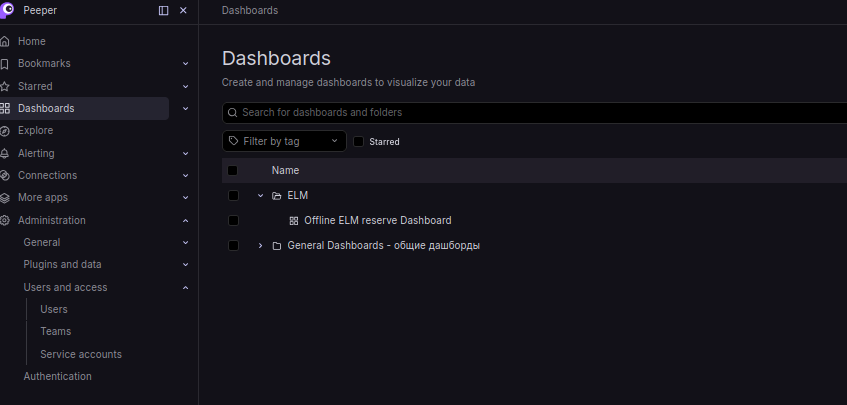
Task: Click the Offline ELM dashboard grid icon
Action: 294,221
